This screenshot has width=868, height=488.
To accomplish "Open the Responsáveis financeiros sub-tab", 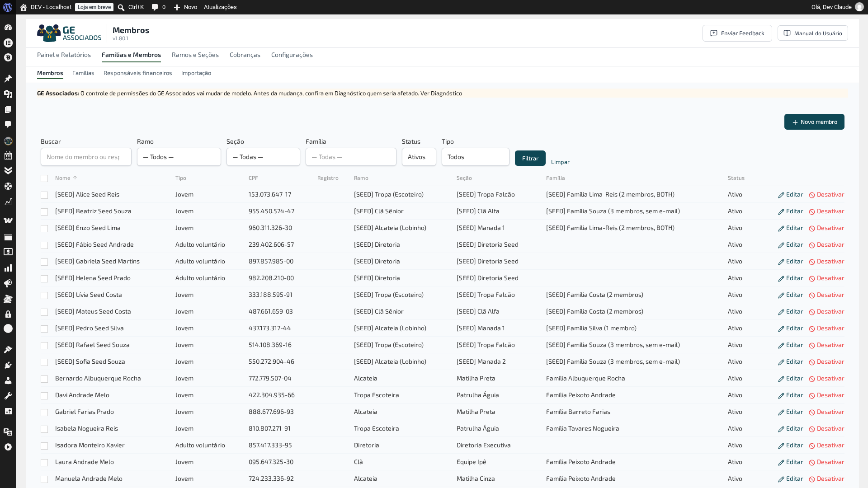I will pos(138,73).
